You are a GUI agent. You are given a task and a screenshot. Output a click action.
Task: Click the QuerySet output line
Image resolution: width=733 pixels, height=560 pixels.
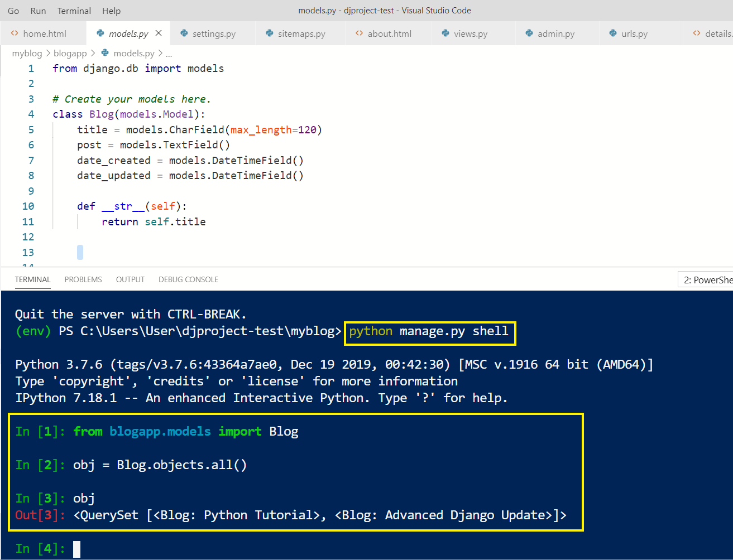coord(319,515)
